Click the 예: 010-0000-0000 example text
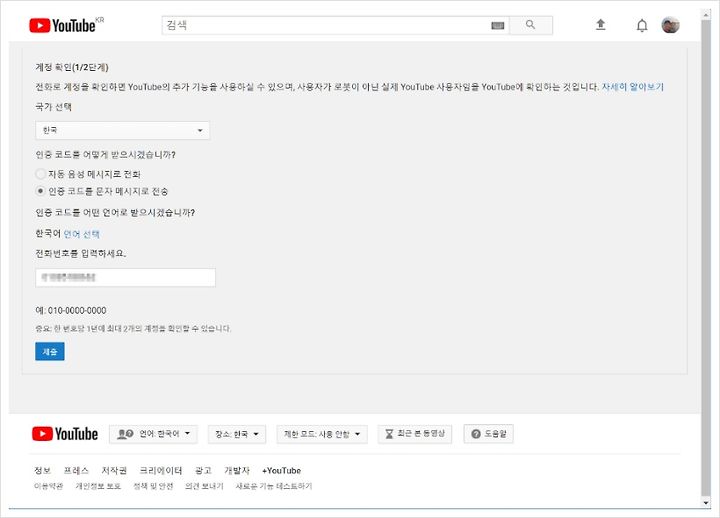 (x=71, y=310)
